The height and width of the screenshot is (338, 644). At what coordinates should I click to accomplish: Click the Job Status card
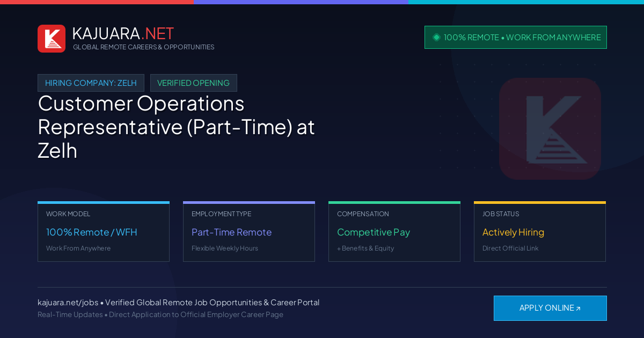540,232
